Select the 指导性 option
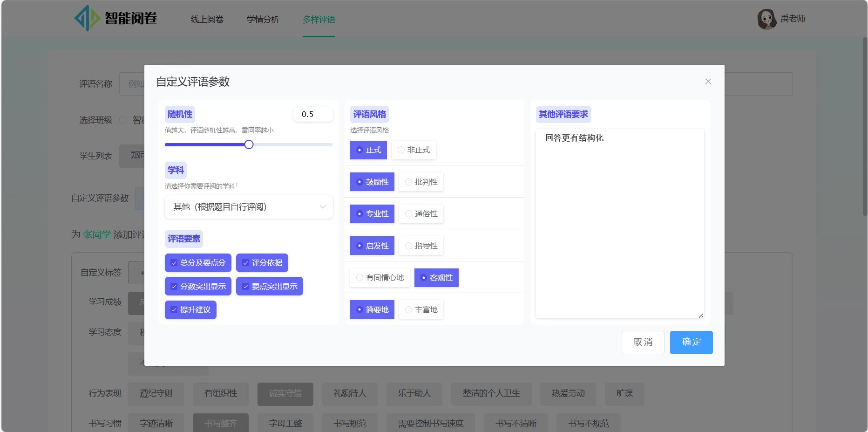 pos(421,246)
